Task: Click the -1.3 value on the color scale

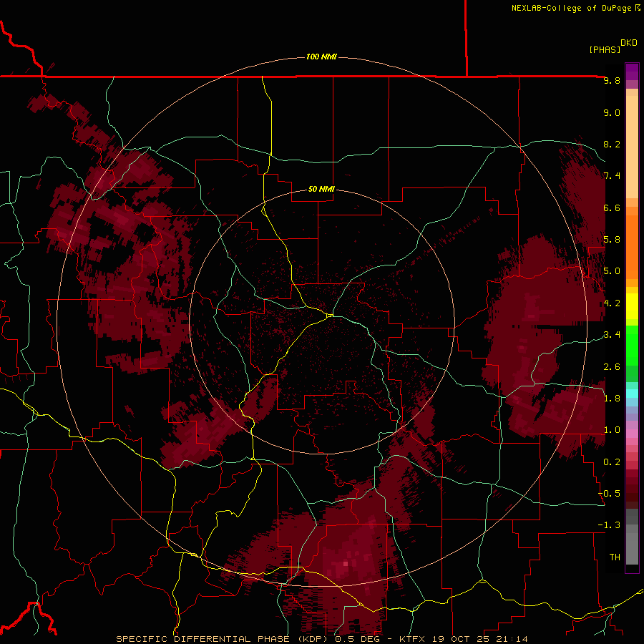Action: click(x=610, y=525)
